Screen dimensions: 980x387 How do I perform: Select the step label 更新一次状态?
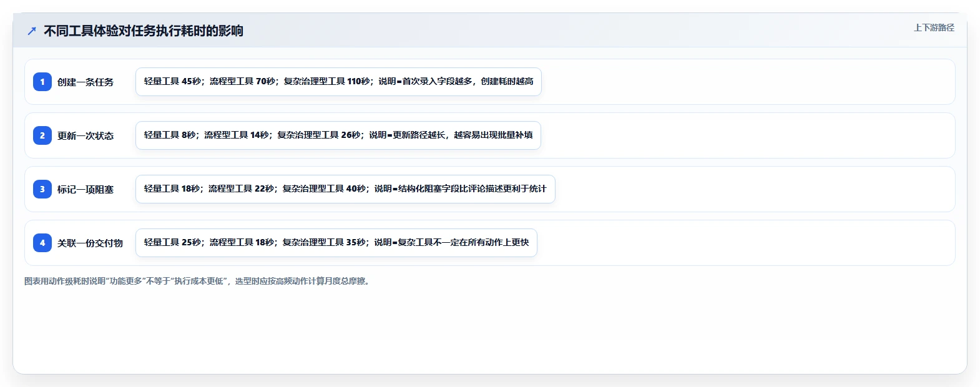[x=86, y=135]
